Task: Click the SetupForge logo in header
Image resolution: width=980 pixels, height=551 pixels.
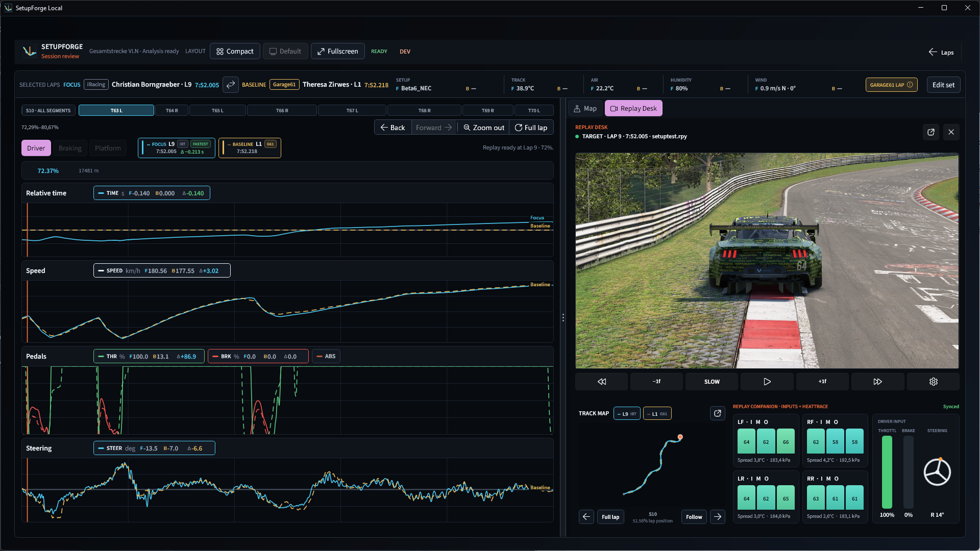Action: pos(30,51)
